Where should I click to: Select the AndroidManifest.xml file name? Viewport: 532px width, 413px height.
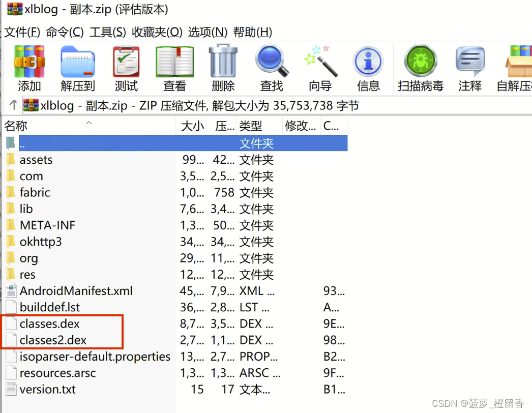(x=76, y=291)
